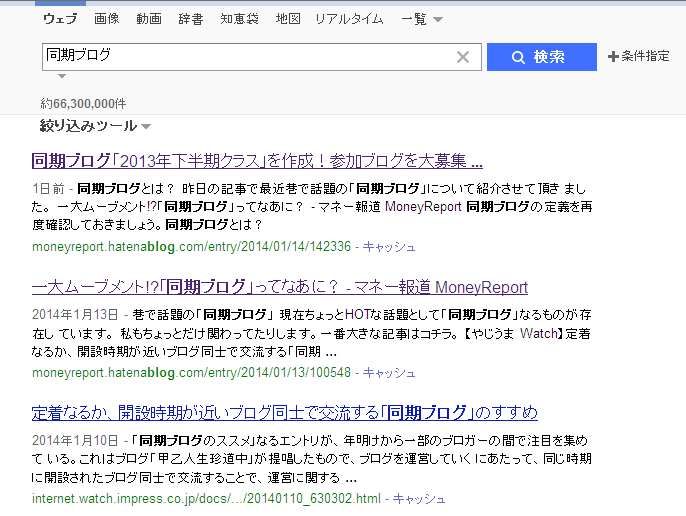Switch to the 地図 tab
The image size is (686, 516).
(288, 19)
